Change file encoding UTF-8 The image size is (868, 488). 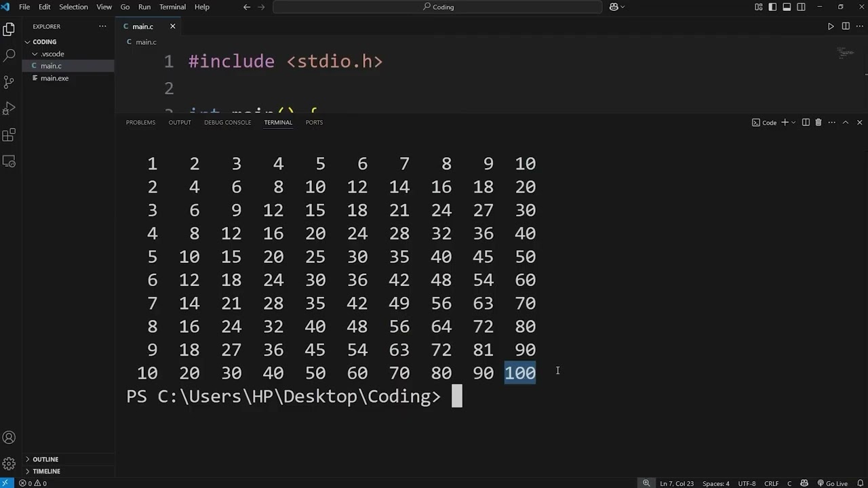(x=747, y=483)
